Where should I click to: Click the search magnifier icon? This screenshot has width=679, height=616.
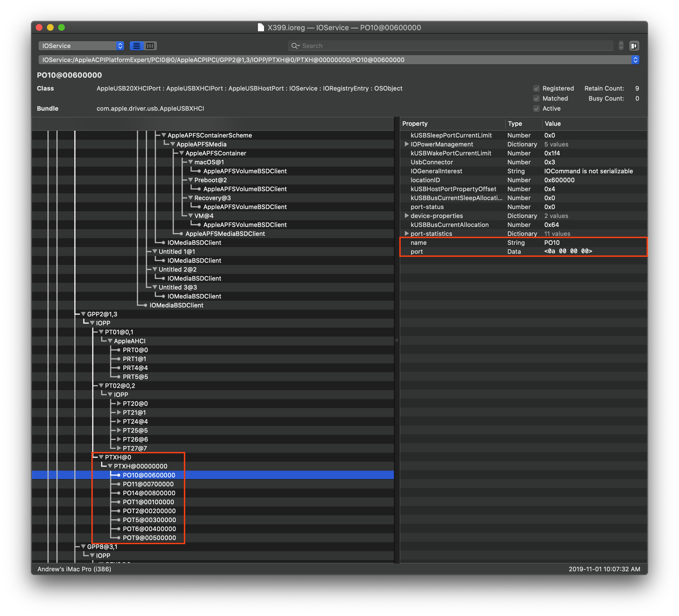click(x=295, y=46)
